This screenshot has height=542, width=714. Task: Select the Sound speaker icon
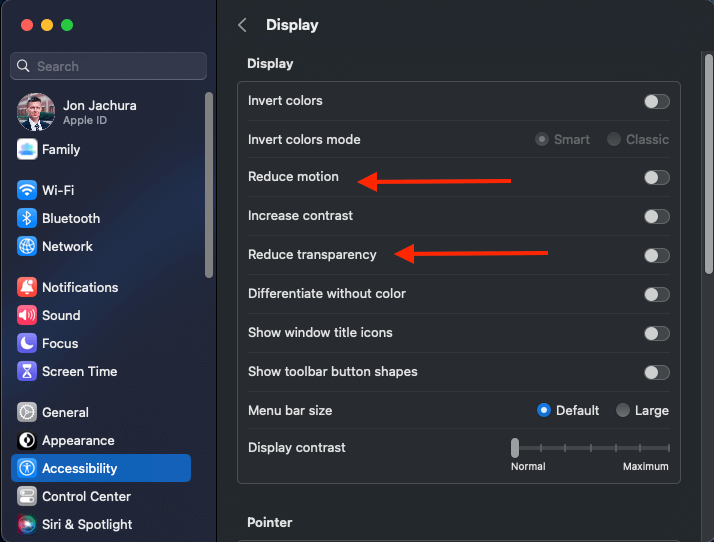27,315
